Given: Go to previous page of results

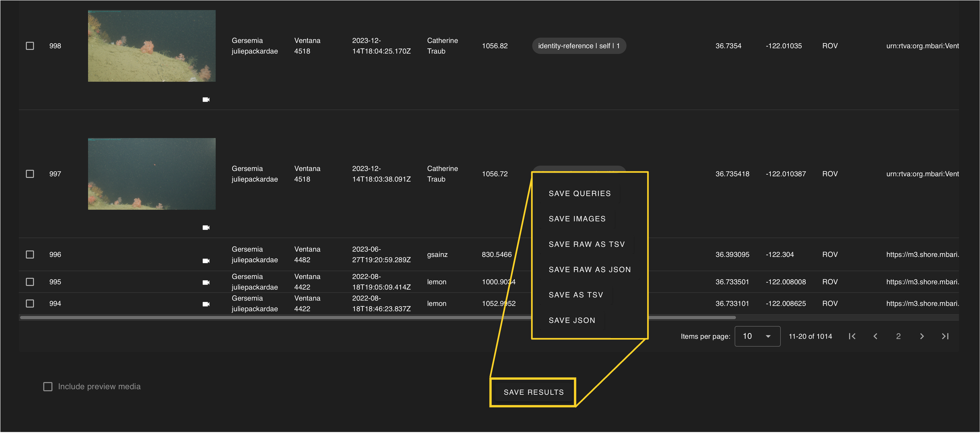Looking at the screenshot, I should (875, 336).
